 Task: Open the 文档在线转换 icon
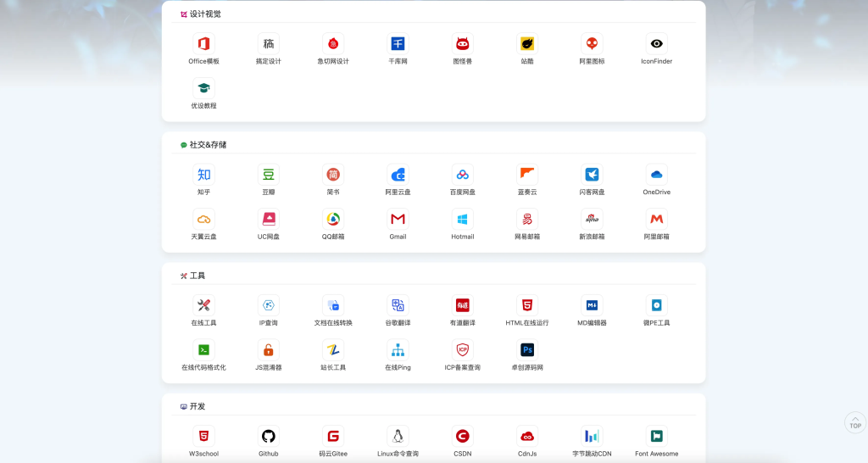tap(333, 305)
